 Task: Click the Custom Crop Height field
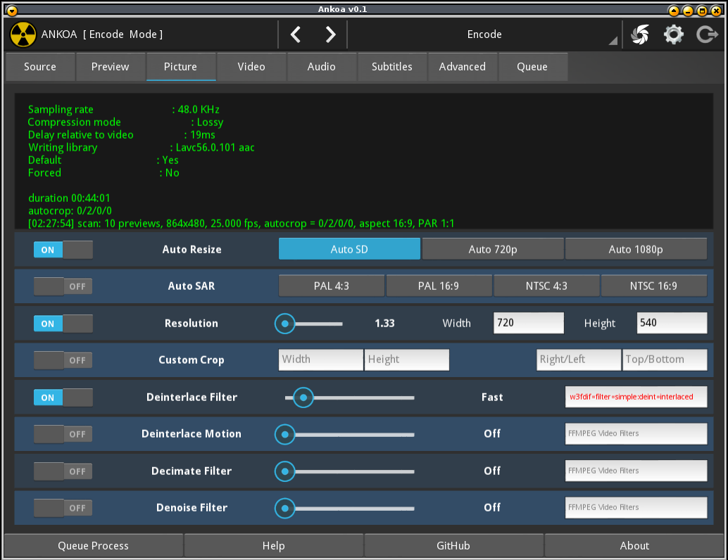[x=407, y=359]
